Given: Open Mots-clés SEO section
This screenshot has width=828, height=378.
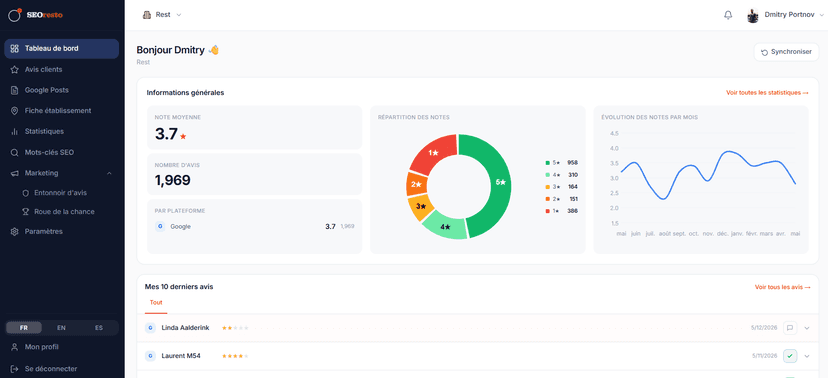Looking at the screenshot, I should 61,153.
